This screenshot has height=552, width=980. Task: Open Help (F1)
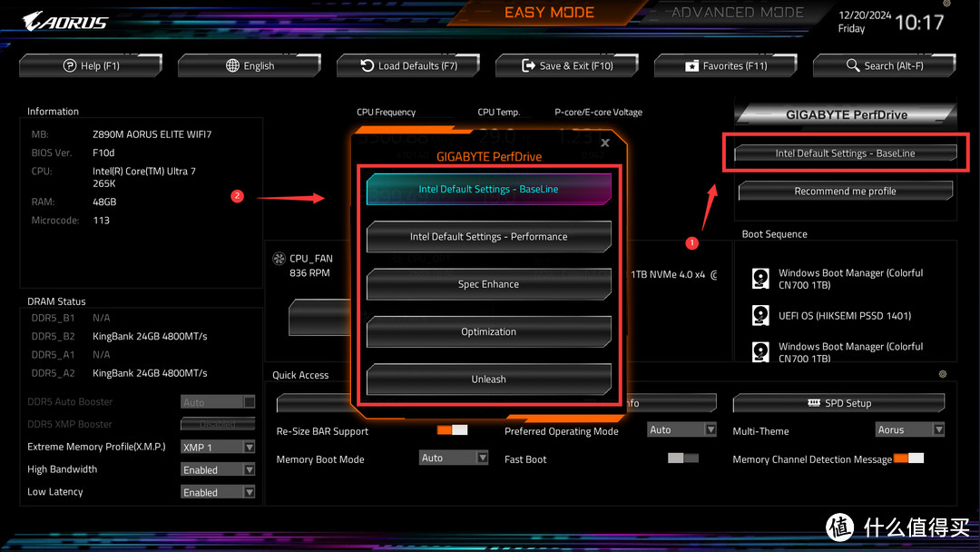91,65
